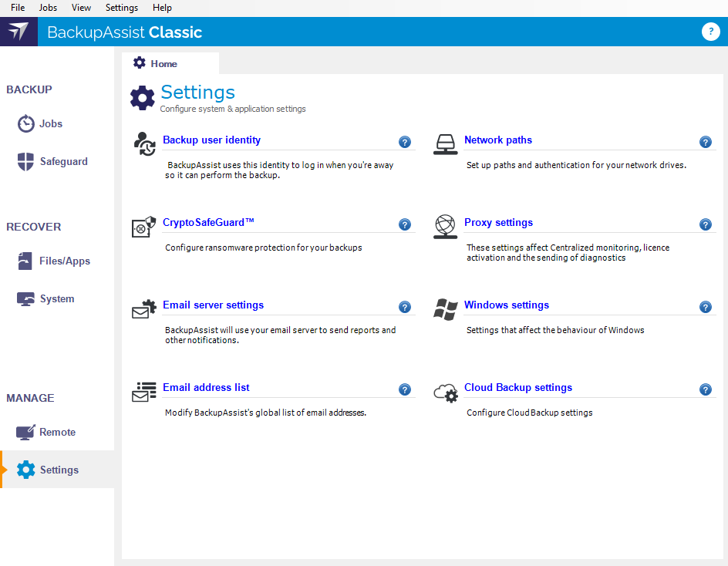Open help for Cloud Backup settings
The width and height of the screenshot is (728, 566).
pos(705,389)
